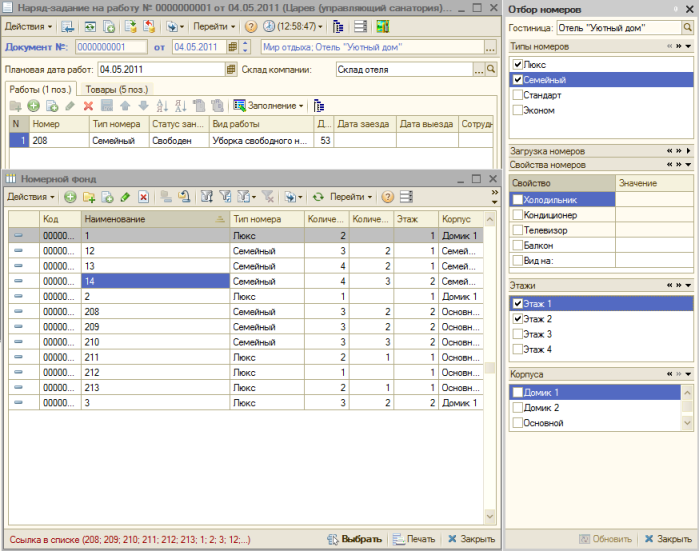
Task: Open the calendar picker beside the document date
Action: coord(232,47)
